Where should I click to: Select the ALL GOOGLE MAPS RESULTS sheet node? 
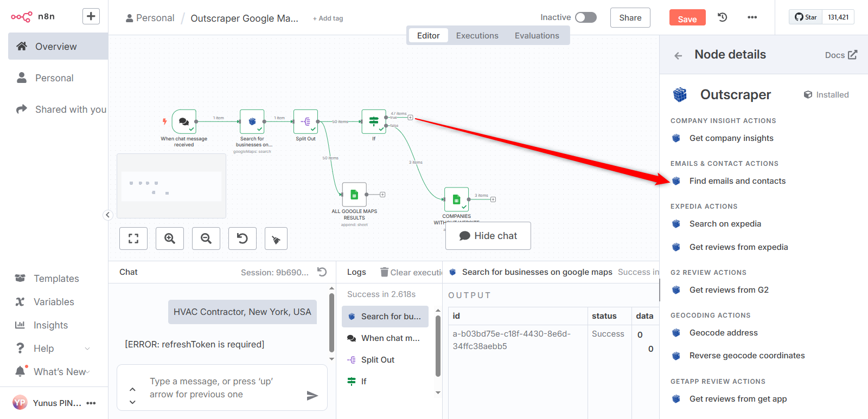[x=354, y=194]
